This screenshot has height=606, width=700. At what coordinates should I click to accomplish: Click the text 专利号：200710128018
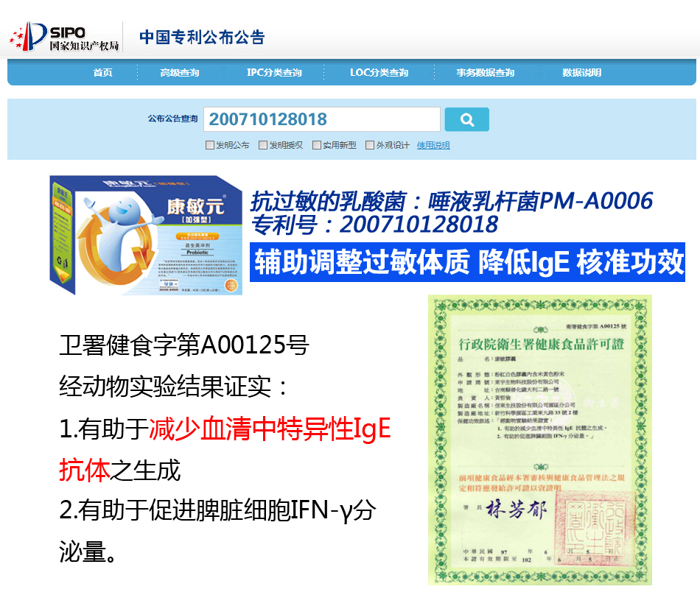click(374, 225)
